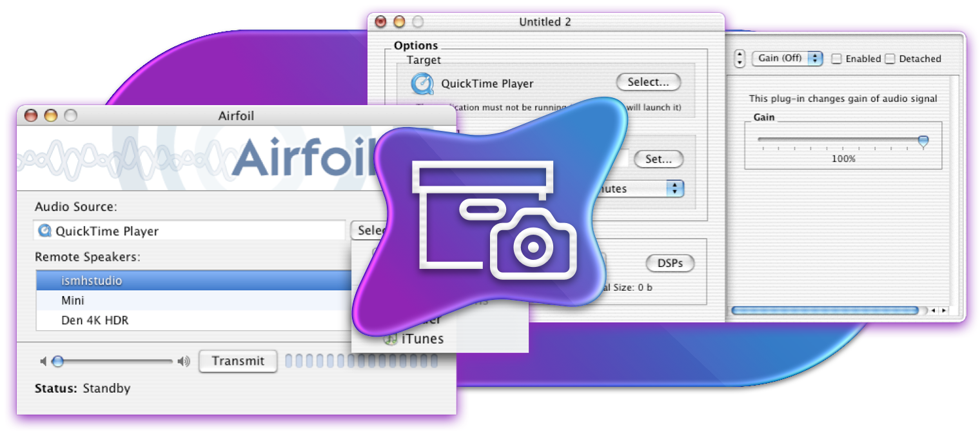Click the Airfoil audio level meter
Screen dimensions: 980x432
pos(361,361)
